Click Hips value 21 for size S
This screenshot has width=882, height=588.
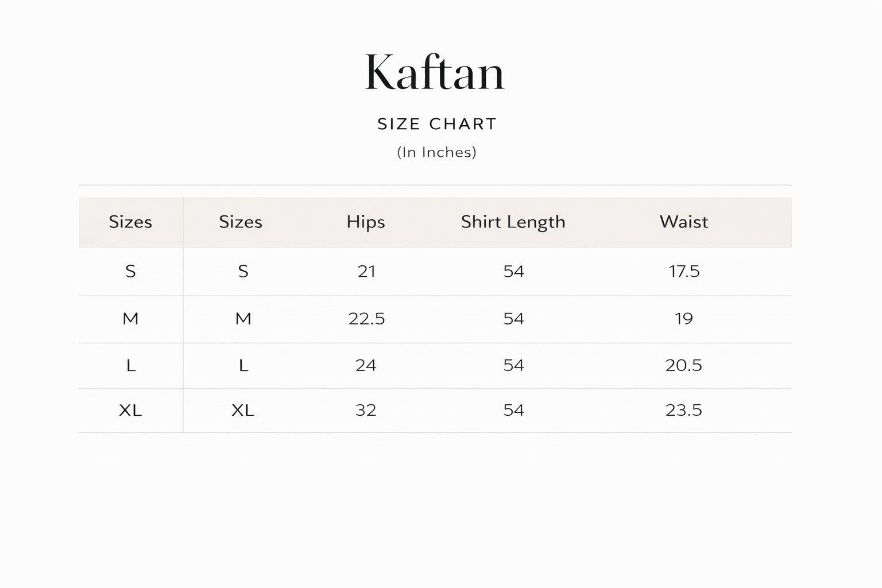(x=366, y=271)
